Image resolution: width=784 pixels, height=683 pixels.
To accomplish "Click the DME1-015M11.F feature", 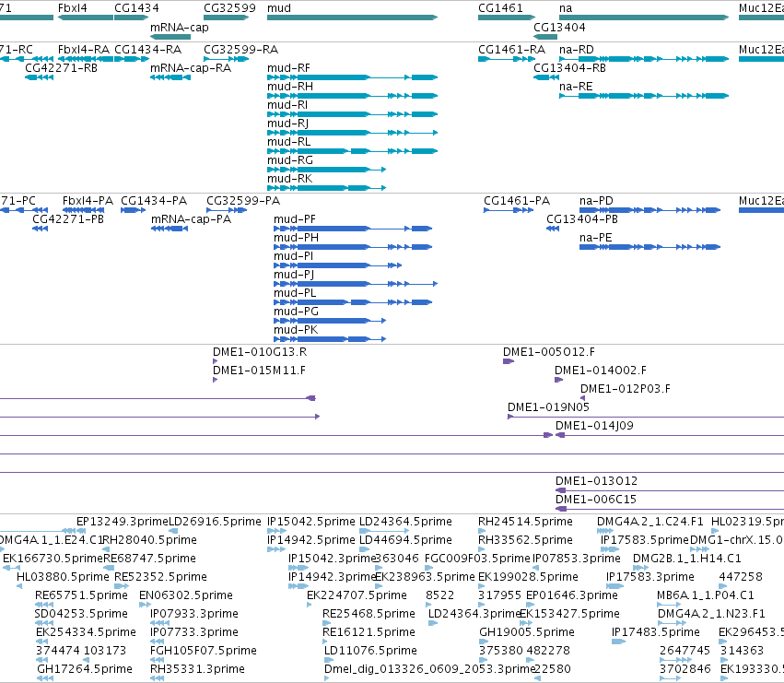I will coord(259,371).
